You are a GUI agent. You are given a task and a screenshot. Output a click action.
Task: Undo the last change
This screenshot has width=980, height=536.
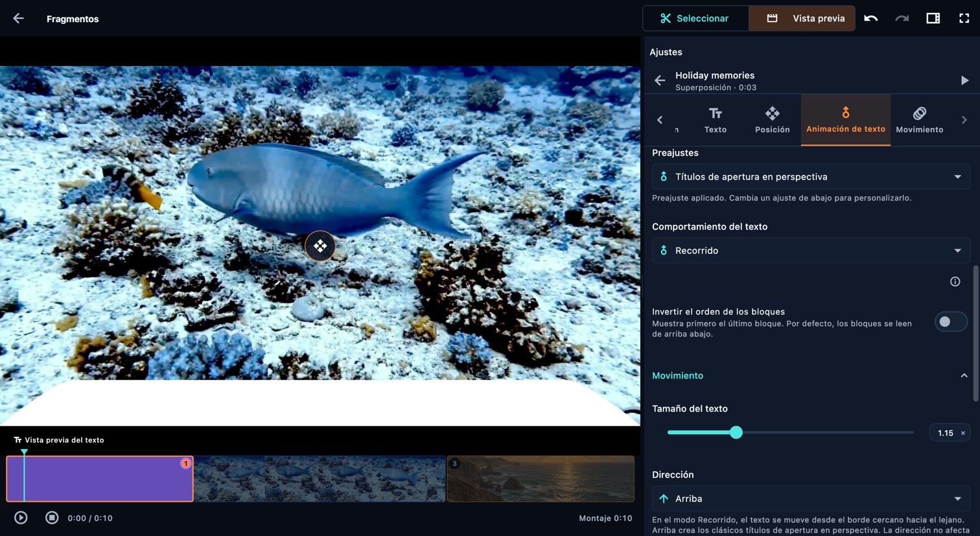point(871,18)
